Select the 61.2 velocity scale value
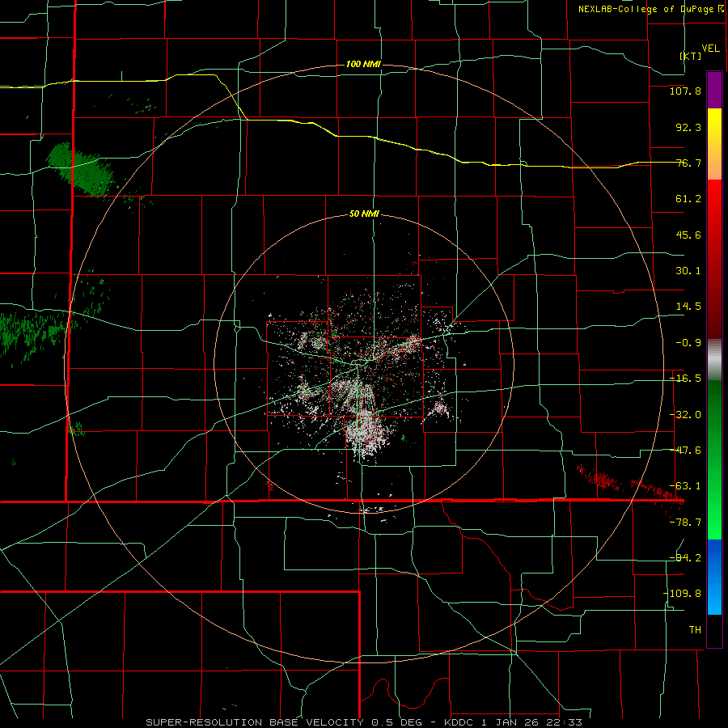The image size is (728, 728). [x=688, y=199]
